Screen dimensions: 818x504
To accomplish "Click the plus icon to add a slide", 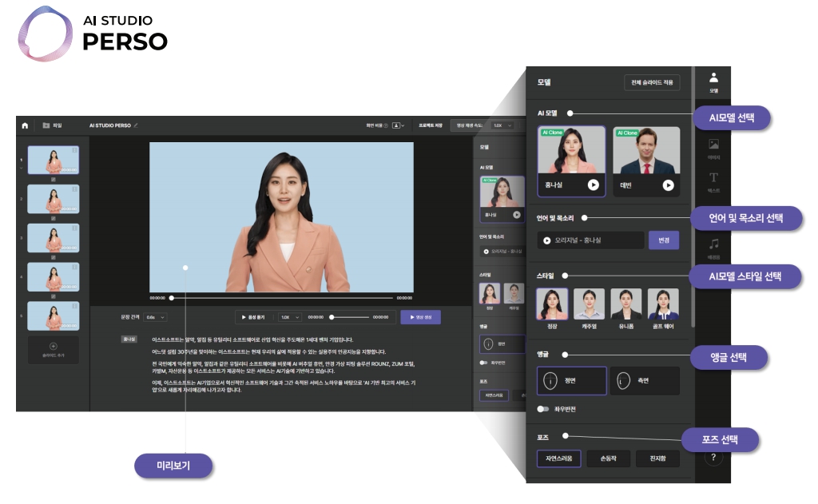I will 54,346.
